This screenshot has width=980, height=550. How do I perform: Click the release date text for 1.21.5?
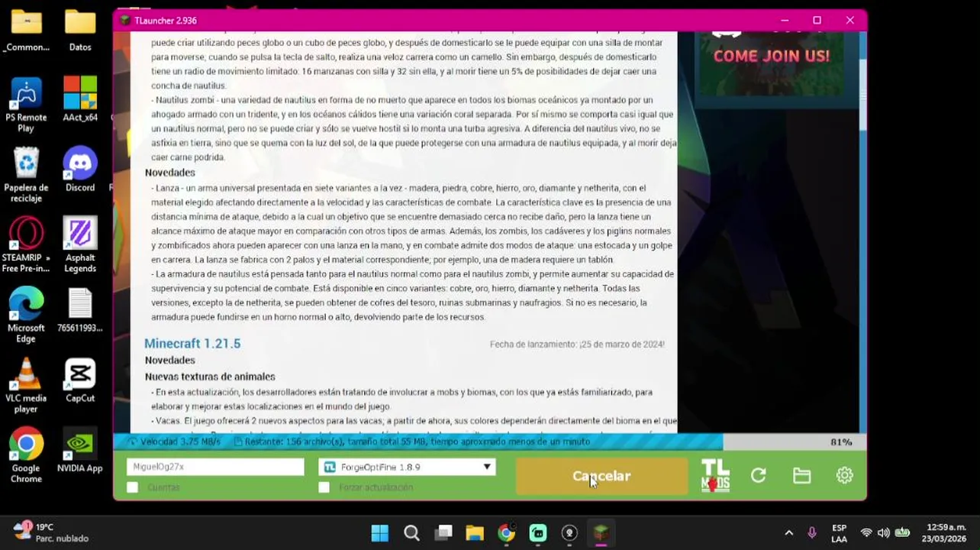(577, 345)
